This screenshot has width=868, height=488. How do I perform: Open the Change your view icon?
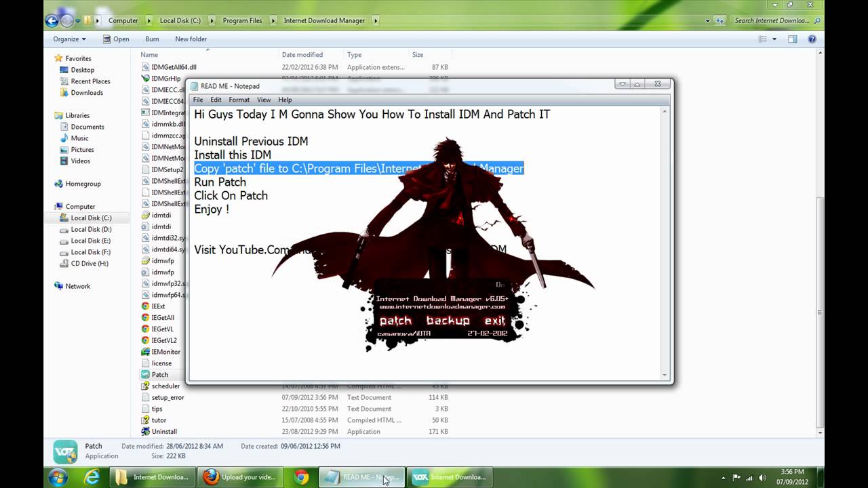763,39
